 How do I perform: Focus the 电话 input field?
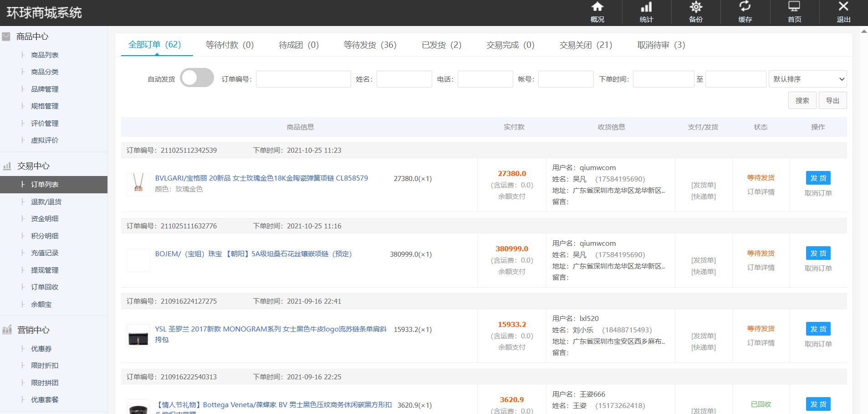pyautogui.click(x=485, y=79)
